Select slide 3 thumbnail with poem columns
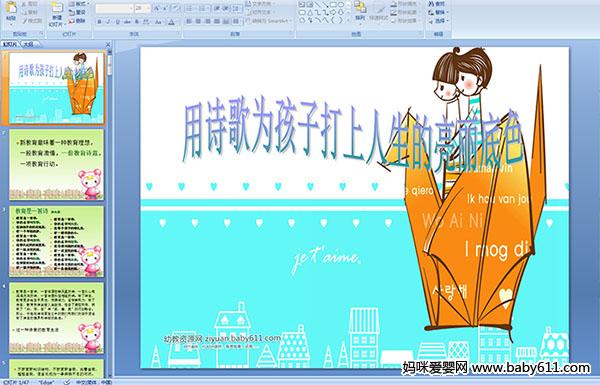 pyautogui.click(x=56, y=241)
